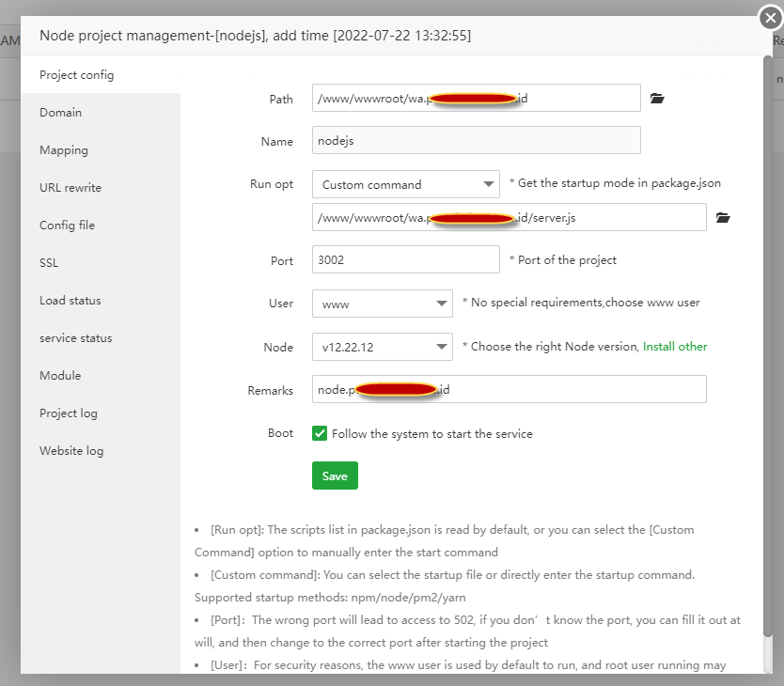Close the Node project management dialog

click(x=770, y=17)
